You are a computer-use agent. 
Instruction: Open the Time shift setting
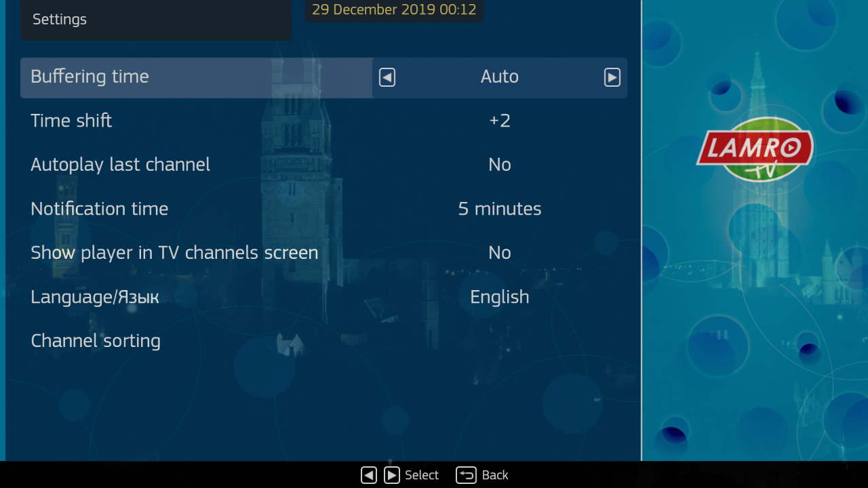(323, 121)
